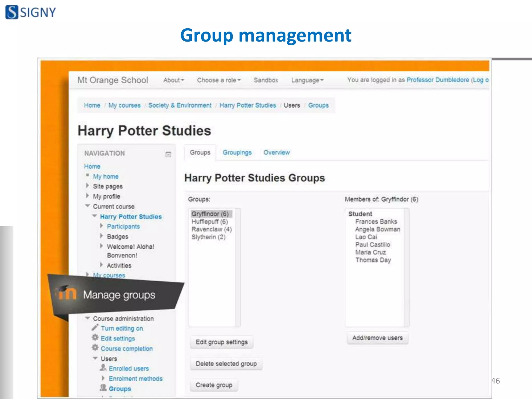
Task: Open the Sandbox menu item
Action: (266, 80)
